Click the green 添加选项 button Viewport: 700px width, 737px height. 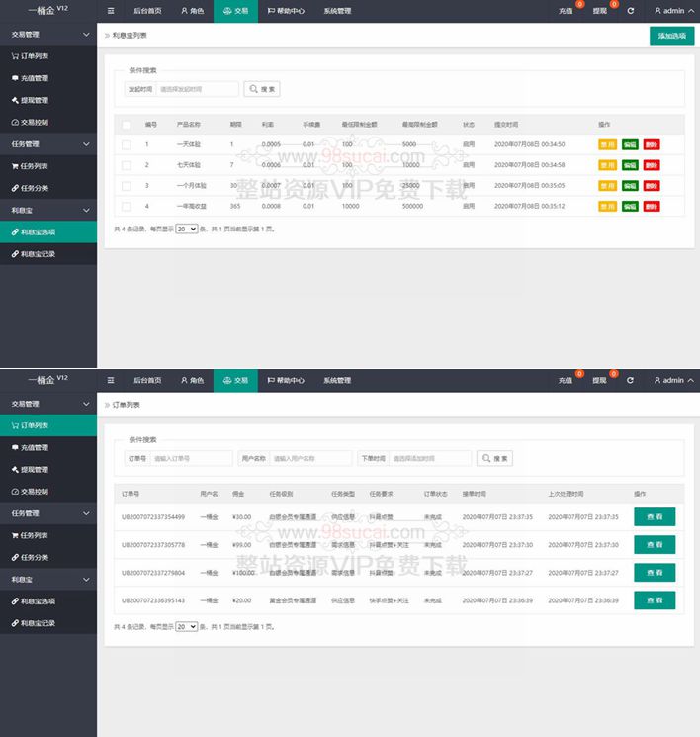(x=671, y=36)
